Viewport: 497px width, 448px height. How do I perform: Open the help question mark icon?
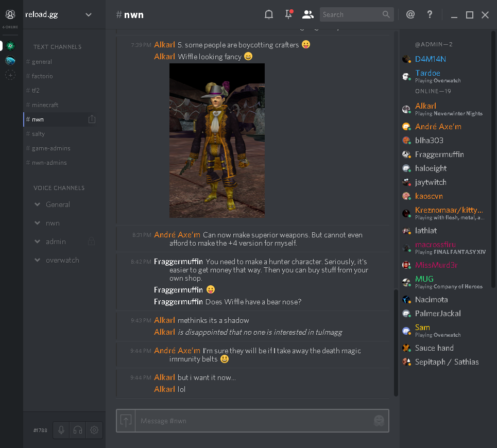click(430, 14)
